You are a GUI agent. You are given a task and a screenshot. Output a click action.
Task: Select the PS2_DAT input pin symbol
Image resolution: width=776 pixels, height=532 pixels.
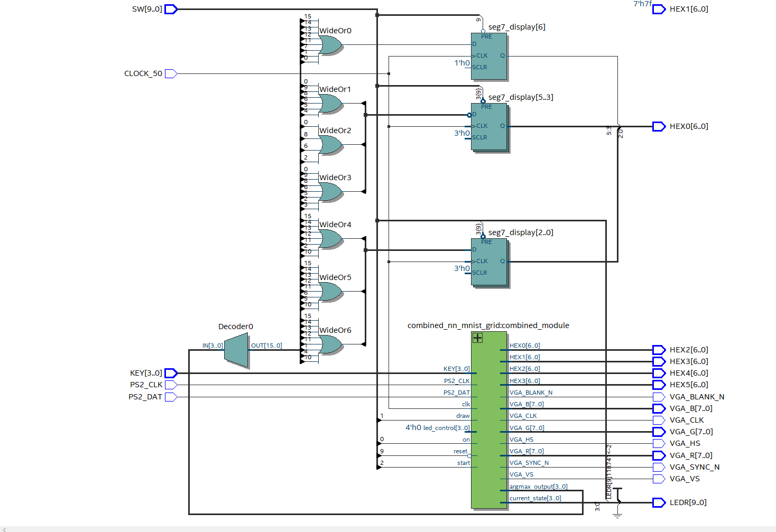171,397
